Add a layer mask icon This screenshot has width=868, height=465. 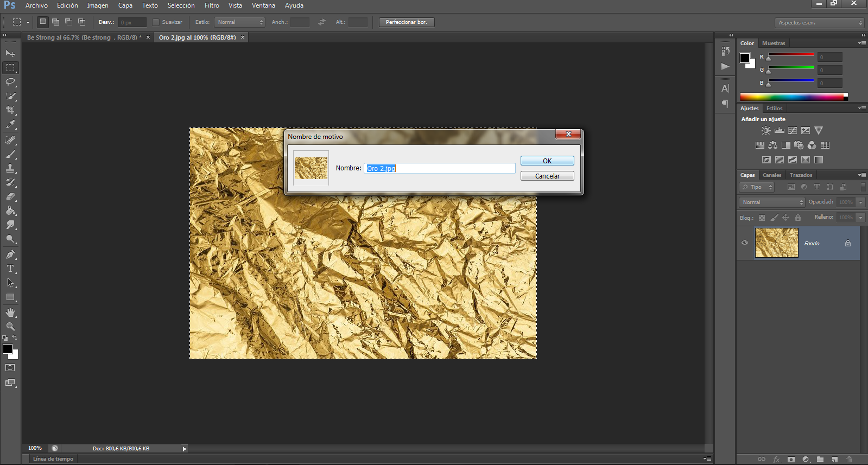[791, 460]
